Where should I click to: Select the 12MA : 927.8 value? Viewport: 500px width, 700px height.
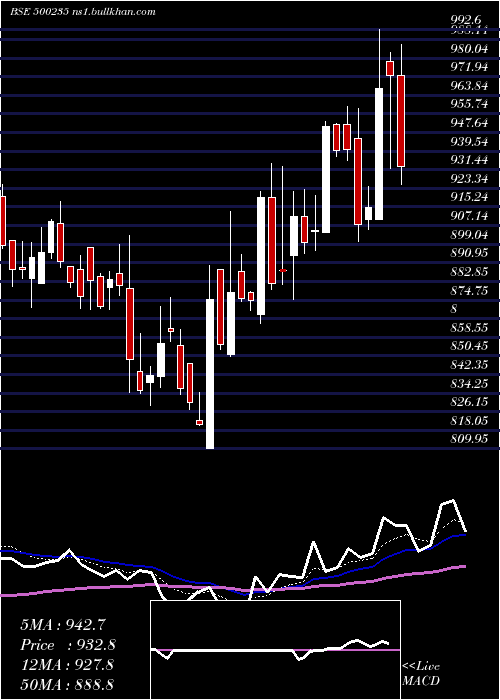pos(67,665)
